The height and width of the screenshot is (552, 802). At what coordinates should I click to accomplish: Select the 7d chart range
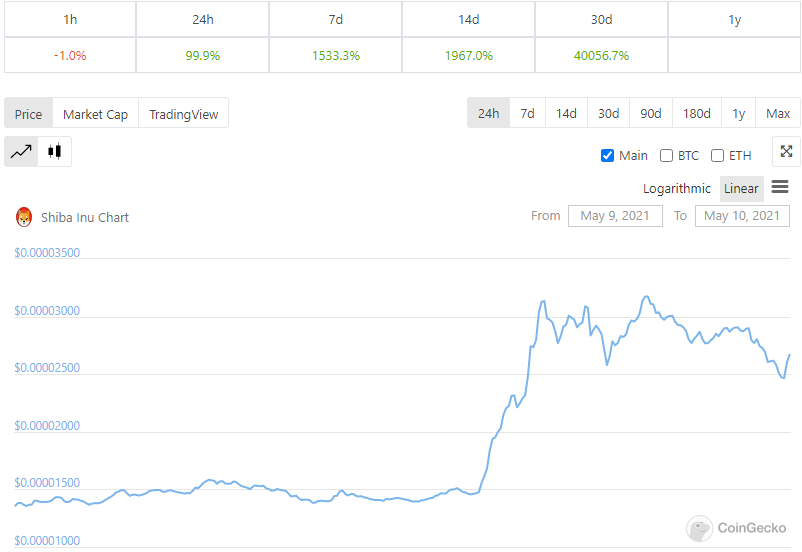click(x=527, y=113)
